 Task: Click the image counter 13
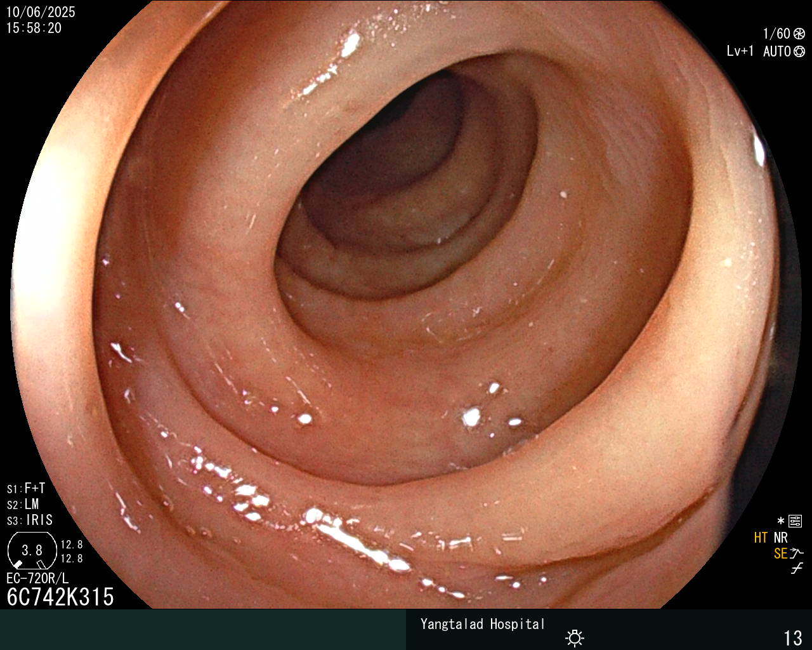pos(793,637)
